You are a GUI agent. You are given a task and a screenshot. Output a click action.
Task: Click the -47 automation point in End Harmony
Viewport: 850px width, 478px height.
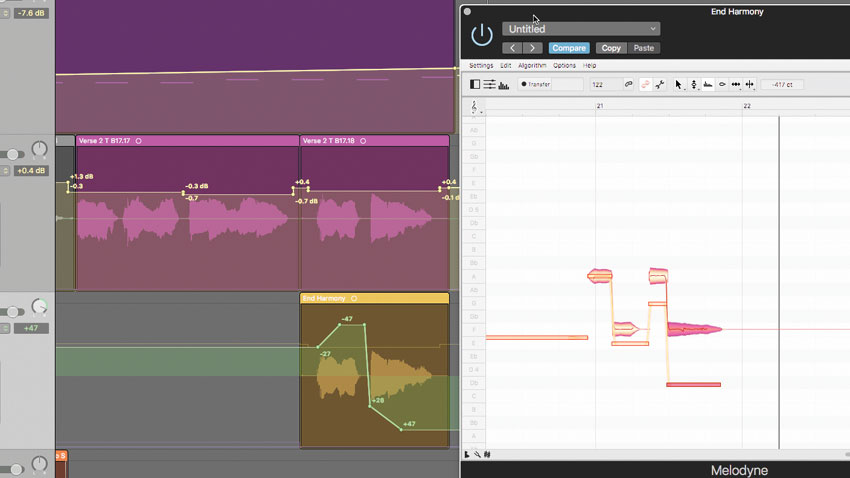tap(340, 324)
